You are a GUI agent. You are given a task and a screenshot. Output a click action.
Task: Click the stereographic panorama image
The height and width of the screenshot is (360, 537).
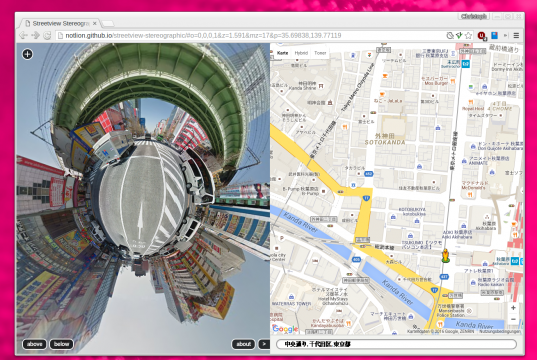pos(143,197)
